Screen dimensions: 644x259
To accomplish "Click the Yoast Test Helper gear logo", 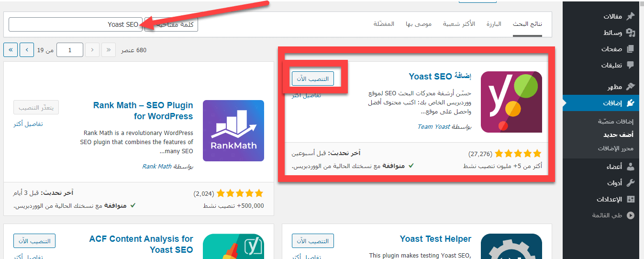I will 511,247.
